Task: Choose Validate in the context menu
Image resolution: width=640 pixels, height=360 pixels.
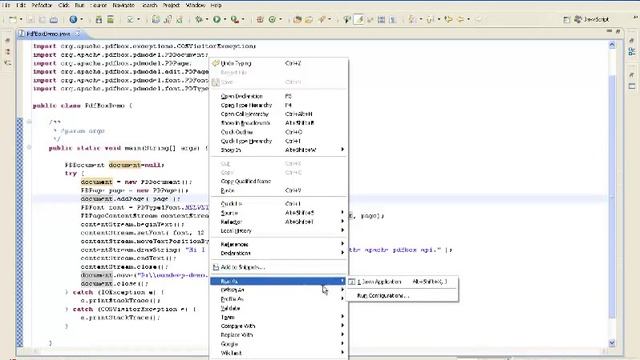Action: pyautogui.click(x=279, y=308)
